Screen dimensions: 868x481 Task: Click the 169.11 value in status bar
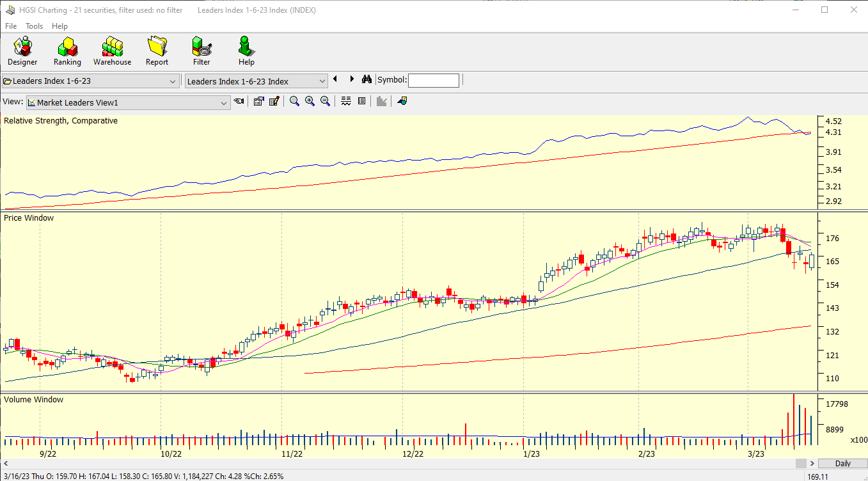(x=817, y=476)
